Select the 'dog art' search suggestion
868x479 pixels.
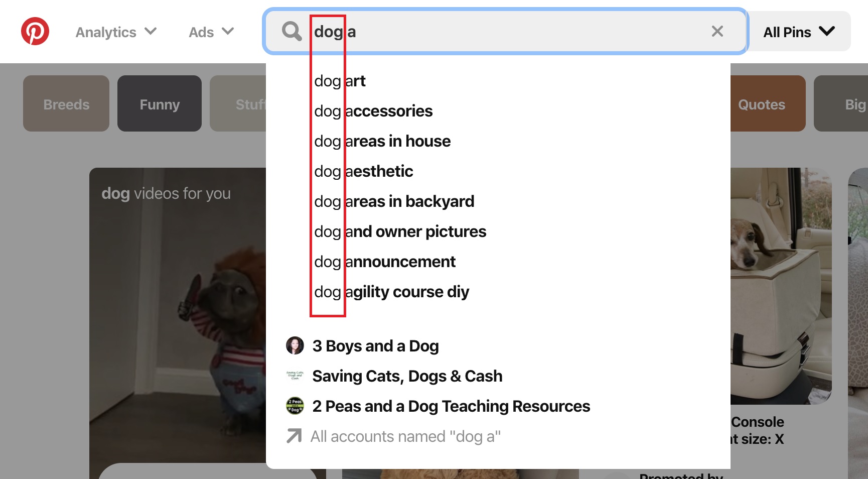tap(340, 80)
